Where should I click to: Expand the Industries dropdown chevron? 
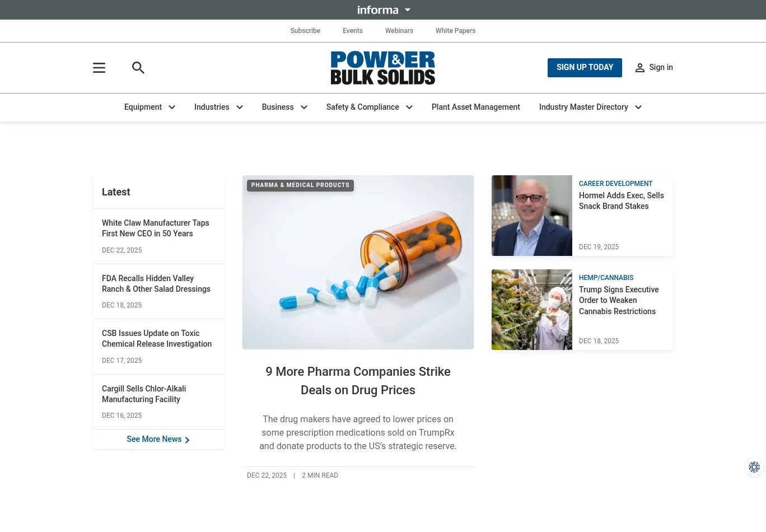tap(240, 108)
